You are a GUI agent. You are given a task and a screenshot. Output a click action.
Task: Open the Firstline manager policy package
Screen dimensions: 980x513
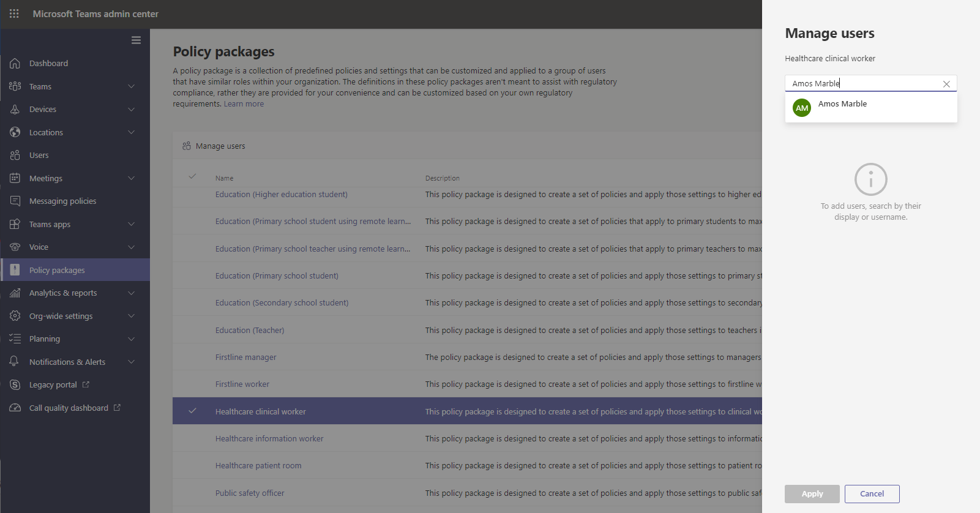[x=245, y=357]
